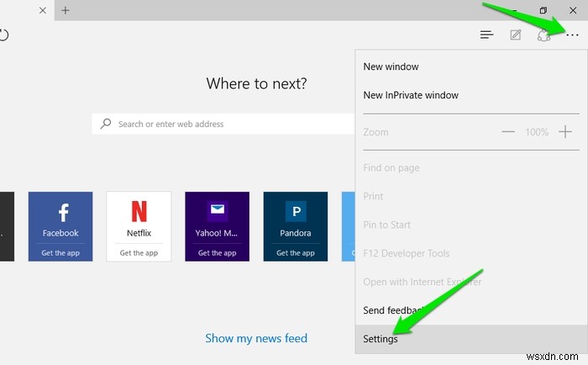The width and height of the screenshot is (588, 365).
Task: Click Show my news feed link
Action: pos(256,338)
